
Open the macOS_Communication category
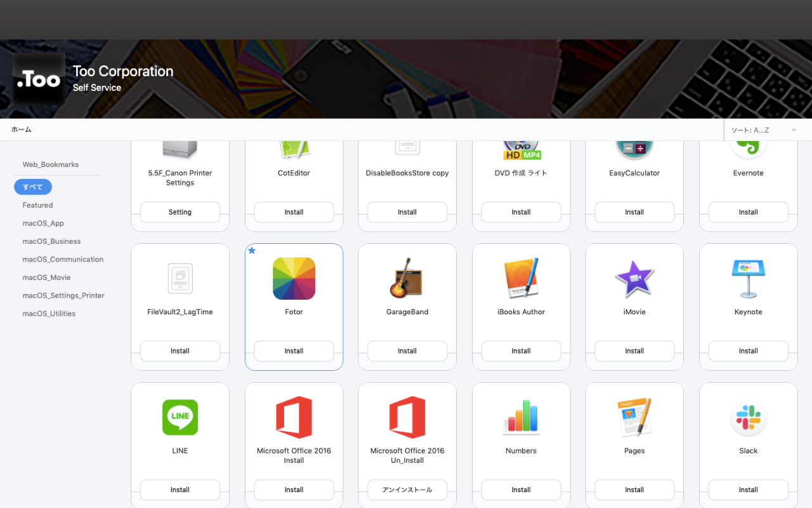tap(63, 260)
